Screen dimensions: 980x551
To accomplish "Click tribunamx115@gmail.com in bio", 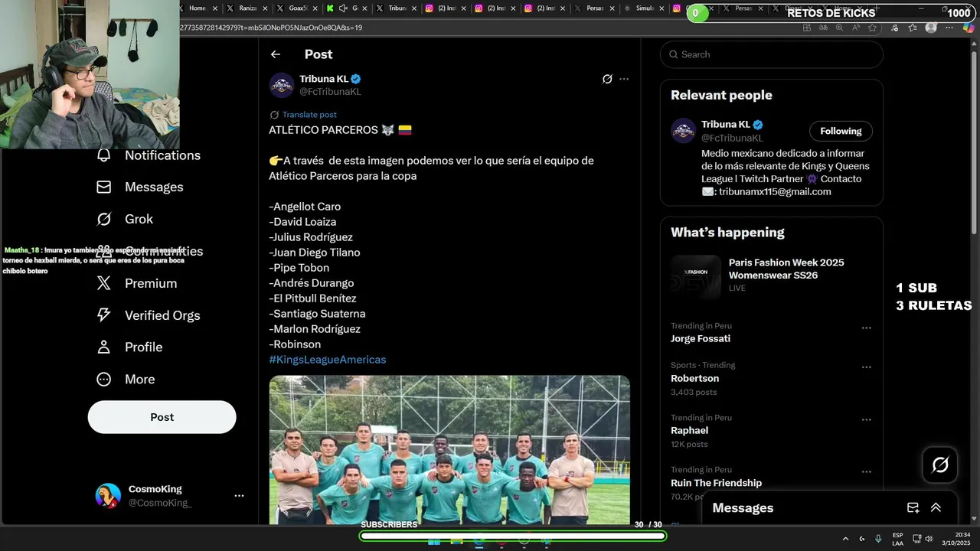I will point(775,192).
